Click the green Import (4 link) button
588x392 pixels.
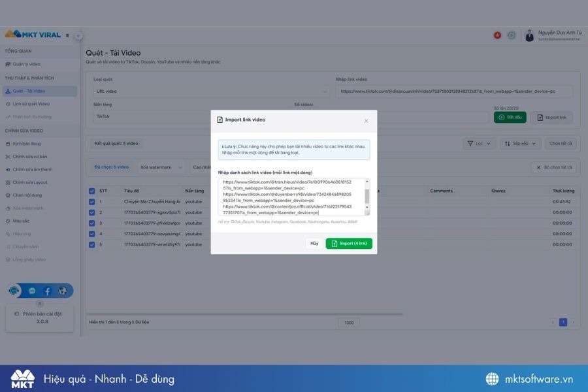pyautogui.click(x=349, y=243)
